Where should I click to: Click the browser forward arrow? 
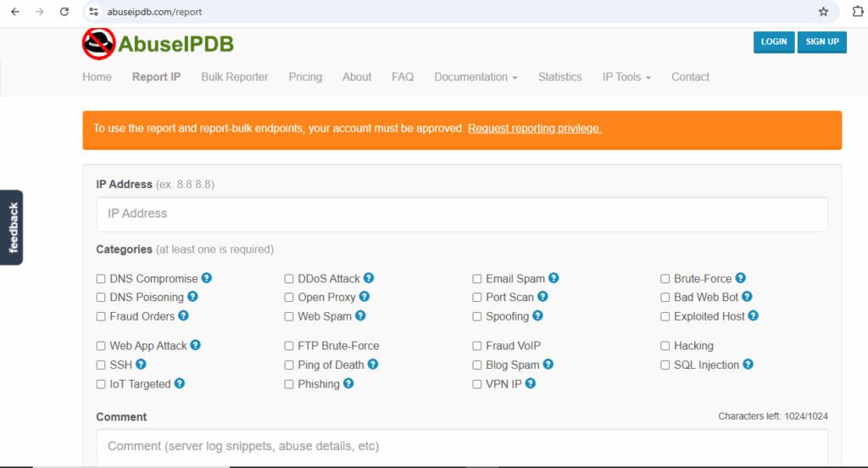(x=39, y=12)
